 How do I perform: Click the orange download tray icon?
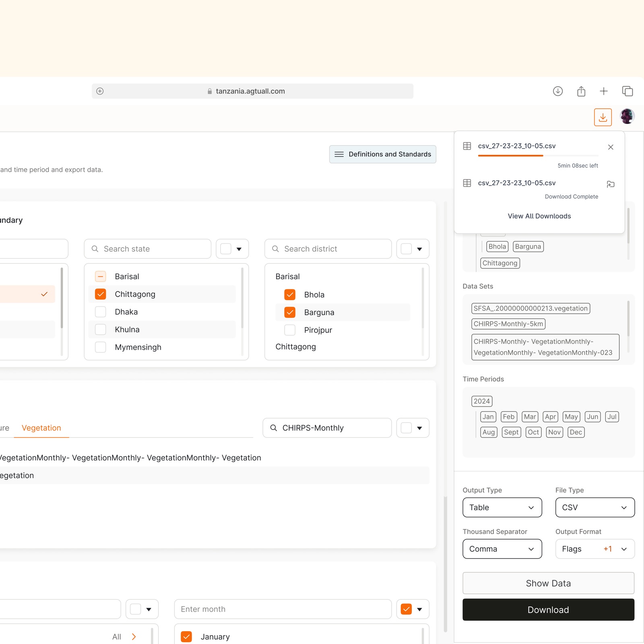point(603,117)
